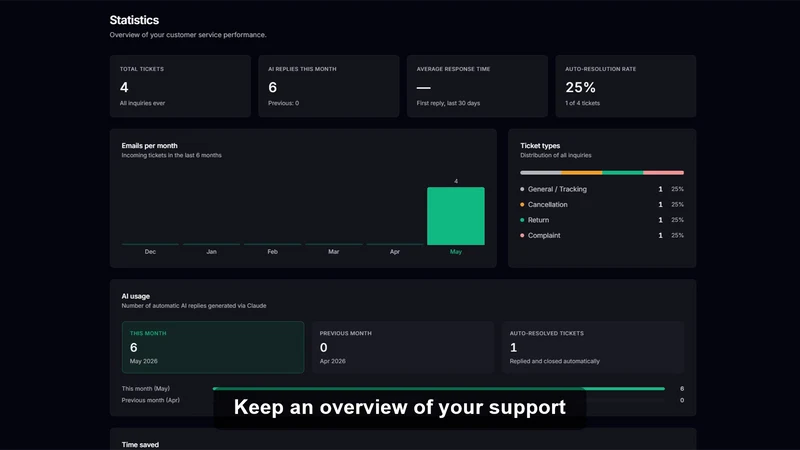
Task: Click 'All inquiries ever' text
Action: [142, 103]
